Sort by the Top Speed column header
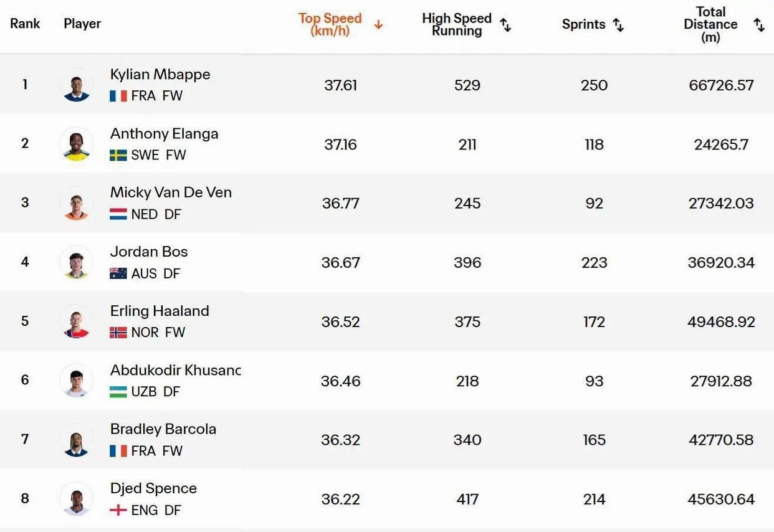Screen dimensions: 774x532 [330, 24]
